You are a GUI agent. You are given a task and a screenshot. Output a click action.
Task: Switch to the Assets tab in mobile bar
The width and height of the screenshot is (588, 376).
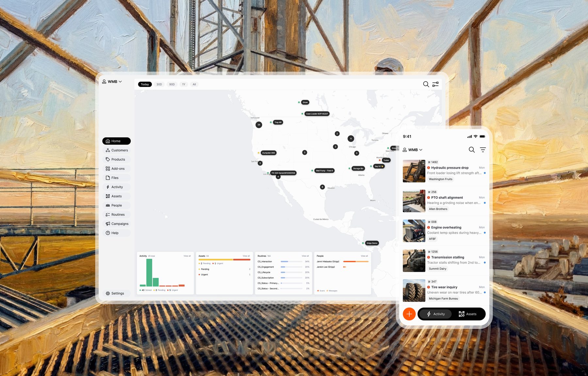coord(467,314)
